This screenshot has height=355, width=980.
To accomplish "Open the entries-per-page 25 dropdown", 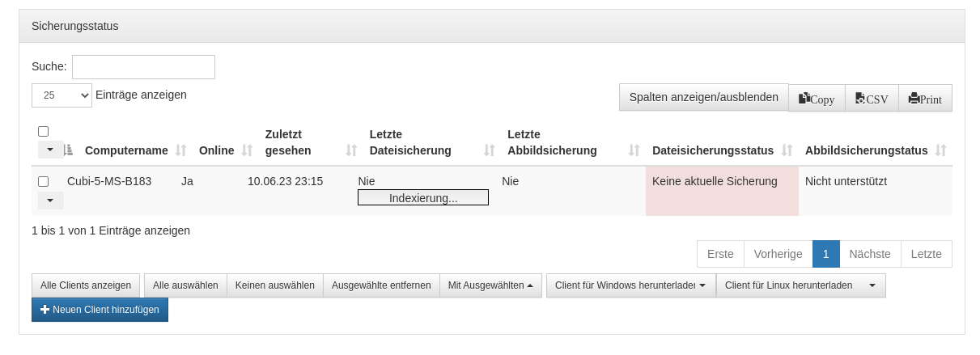I will tap(62, 95).
